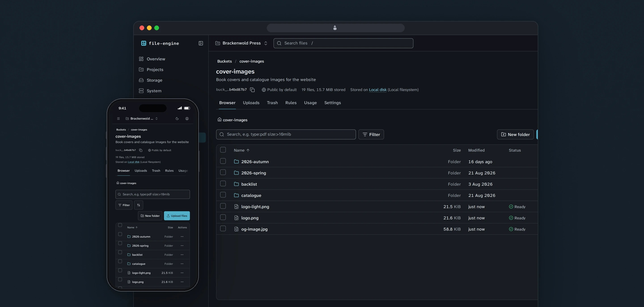Go to Buckets via the phone breadcrumb

[x=121, y=130]
